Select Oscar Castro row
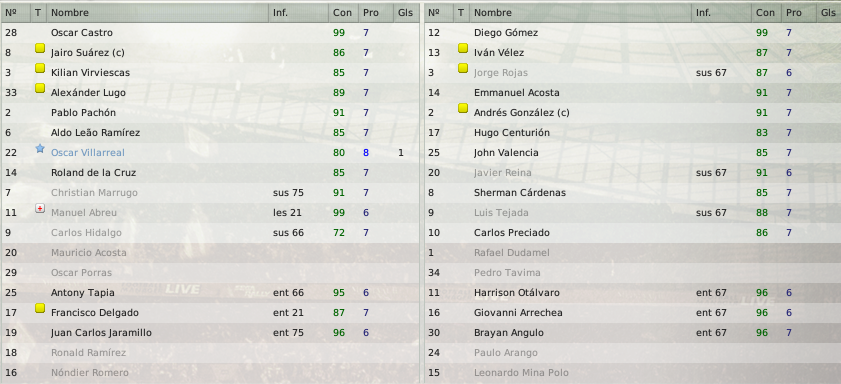 (x=210, y=33)
